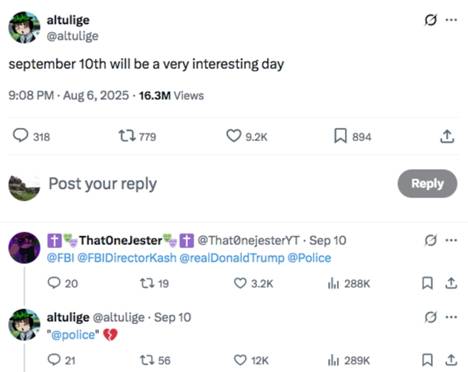Share the main altulige post
468x372 pixels.
pyautogui.click(x=447, y=136)
